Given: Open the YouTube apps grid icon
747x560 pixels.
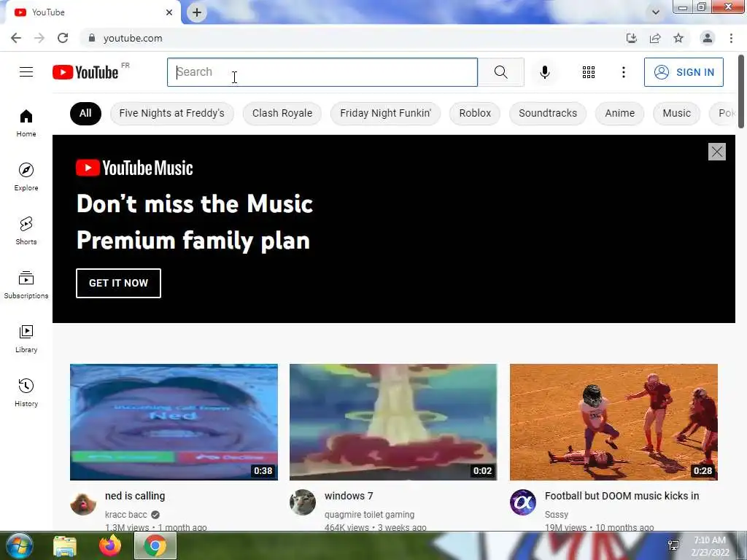Looking at the screenshot, I should pyautogui.click(x=589, y=72).
